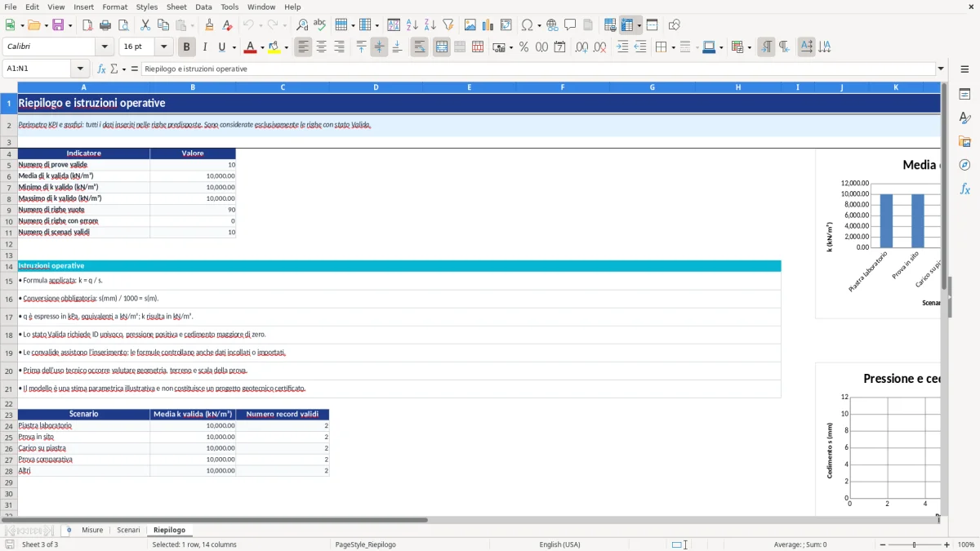This screenshot has width=980, height=551.
Task: Center cell text horizontally
Action: tap(321, 47)
